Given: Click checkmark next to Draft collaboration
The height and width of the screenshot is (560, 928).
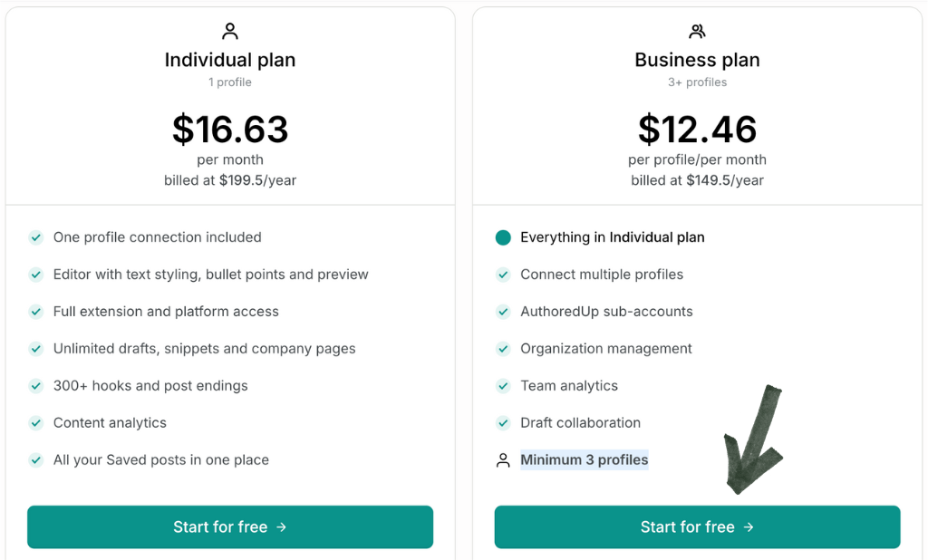Looking at the screenshot, I should 503,423.
